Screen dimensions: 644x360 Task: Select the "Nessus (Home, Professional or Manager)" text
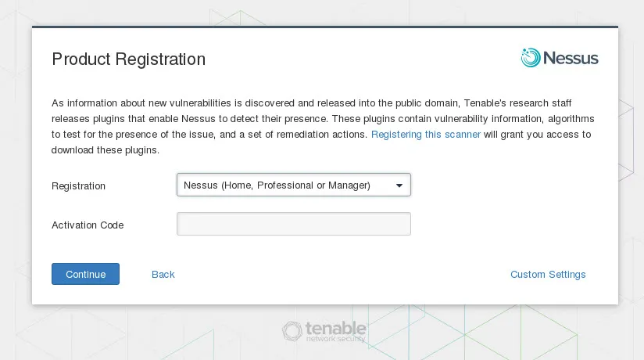tap(277, 185)
